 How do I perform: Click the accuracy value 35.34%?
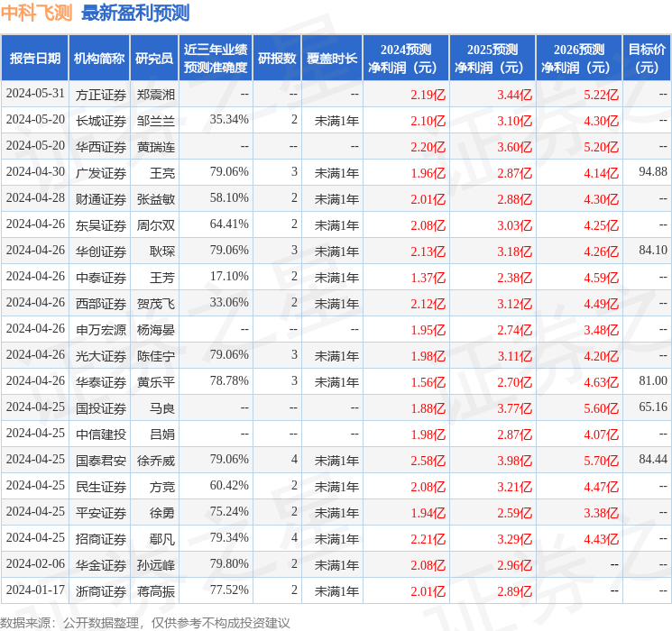[229, 119]
